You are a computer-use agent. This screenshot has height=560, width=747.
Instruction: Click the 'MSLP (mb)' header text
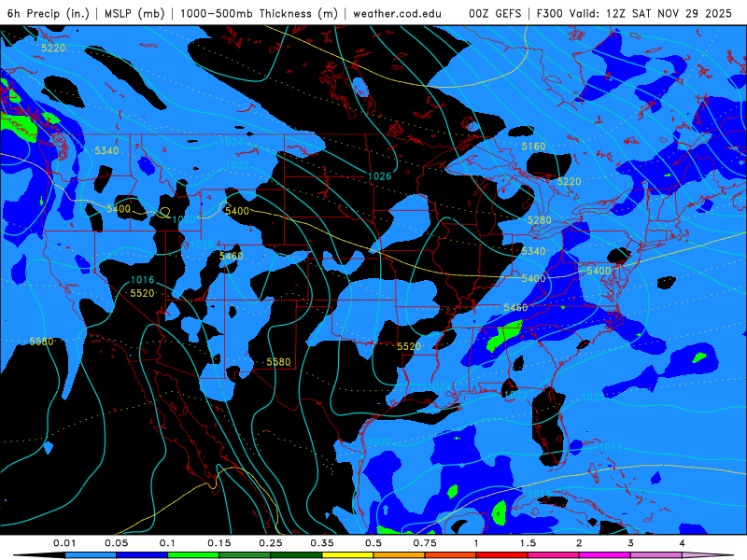pyautogui.click(x=134, y=13)
